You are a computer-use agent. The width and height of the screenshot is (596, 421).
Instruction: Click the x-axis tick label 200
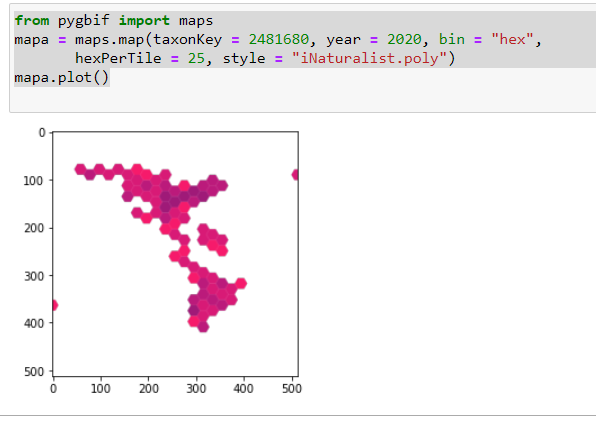coord(148,389)
